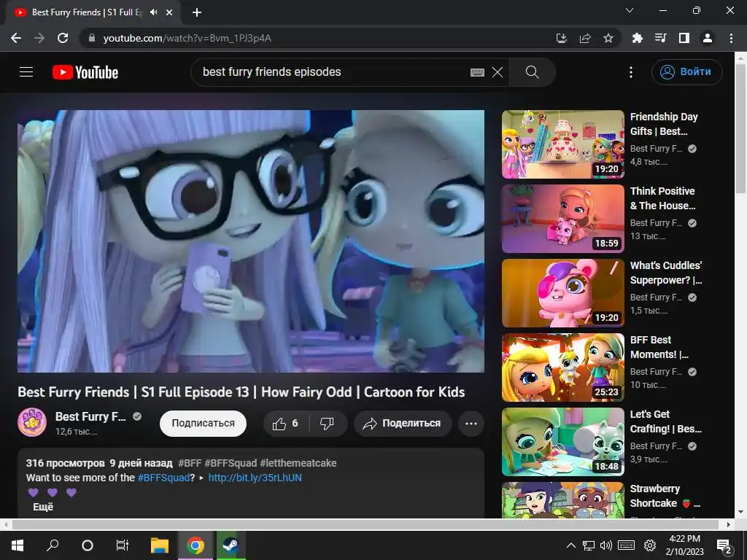Open Steam from taskbar

pyautogui.click(x=231, y=545)
